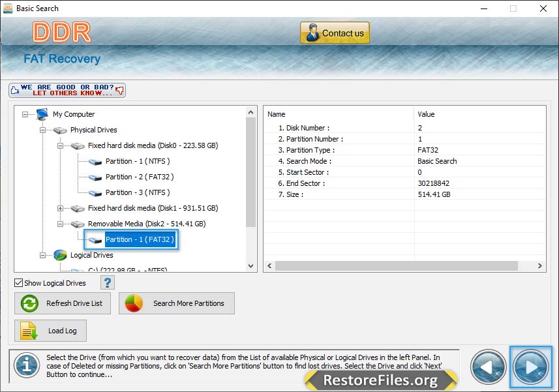Minimize the Basic Search window
559x392 pixels.
point(484,8)
